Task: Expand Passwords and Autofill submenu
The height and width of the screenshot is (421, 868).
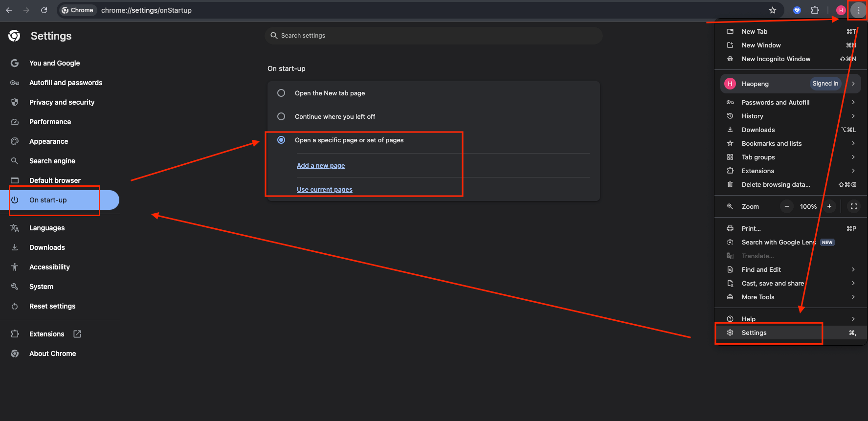Action: tap(853, 102)
